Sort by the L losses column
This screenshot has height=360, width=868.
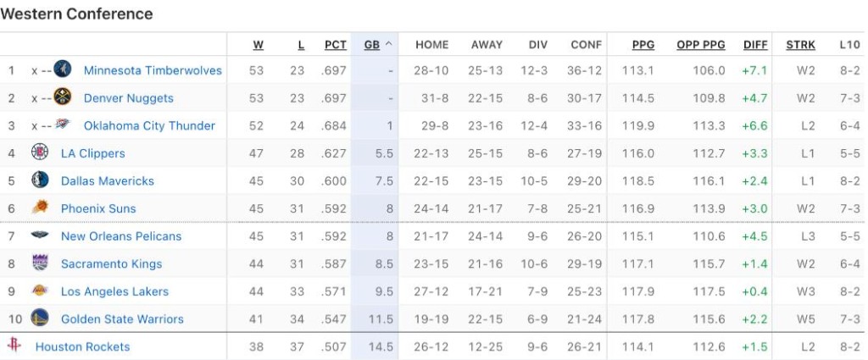pyautogui.click(x=301, y=45)
